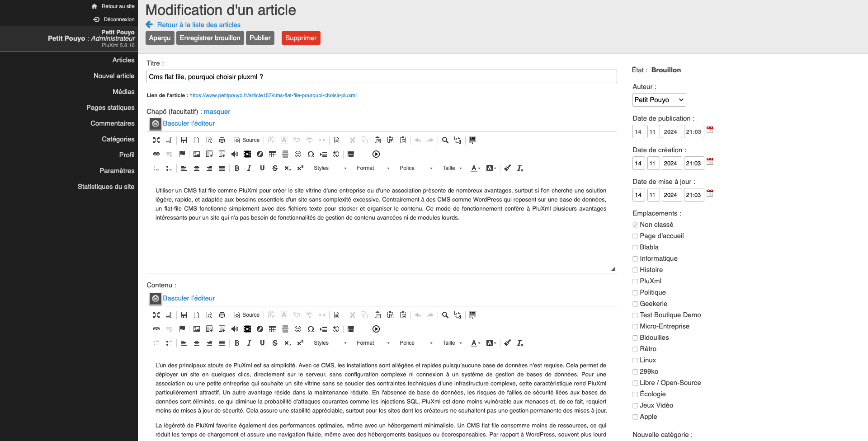Check the PluXml category checkbox

click(635, 281)
